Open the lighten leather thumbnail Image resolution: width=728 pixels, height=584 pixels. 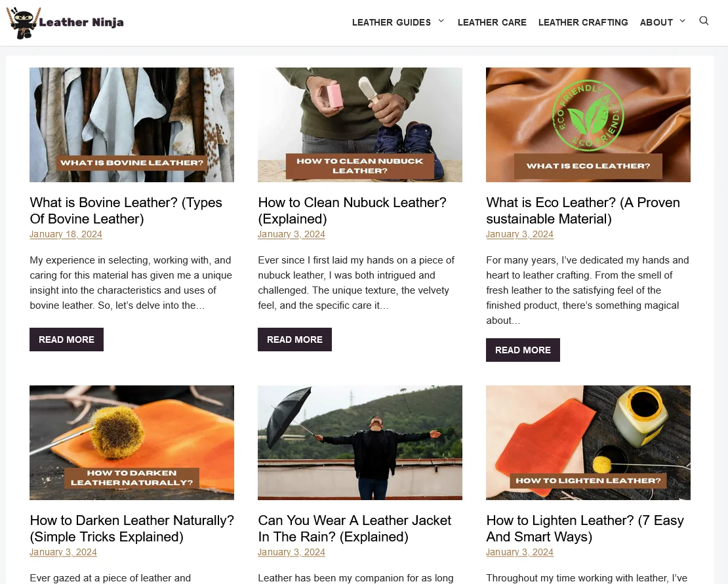(x=588, y=442)
